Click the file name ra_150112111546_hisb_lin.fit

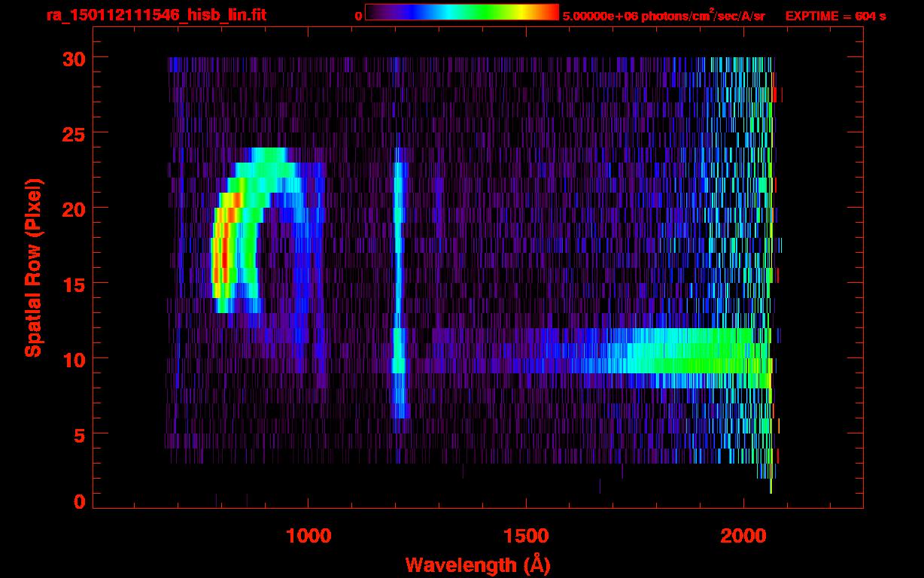tap(156, 15)
